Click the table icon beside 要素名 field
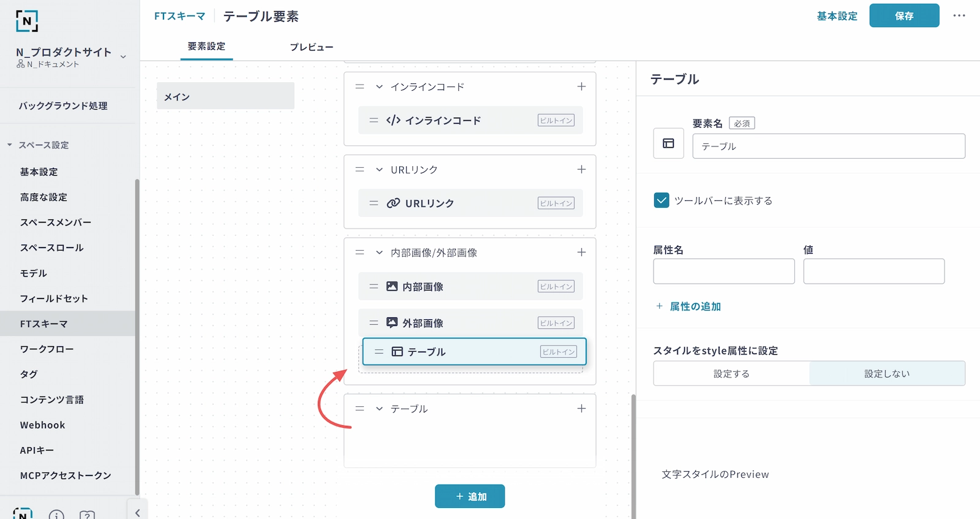Viewport: 980px width, 519px height. (668, 143)
